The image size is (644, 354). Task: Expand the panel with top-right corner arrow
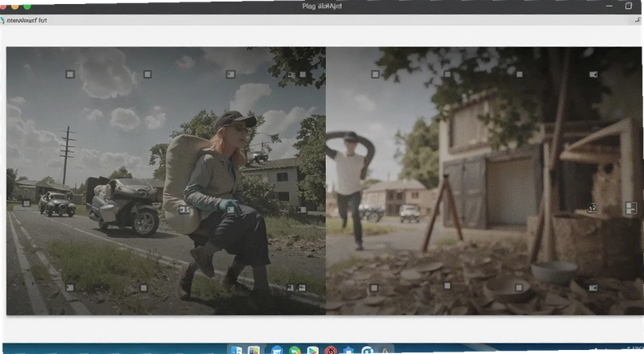pyautogui.click(x=638, y=20)
